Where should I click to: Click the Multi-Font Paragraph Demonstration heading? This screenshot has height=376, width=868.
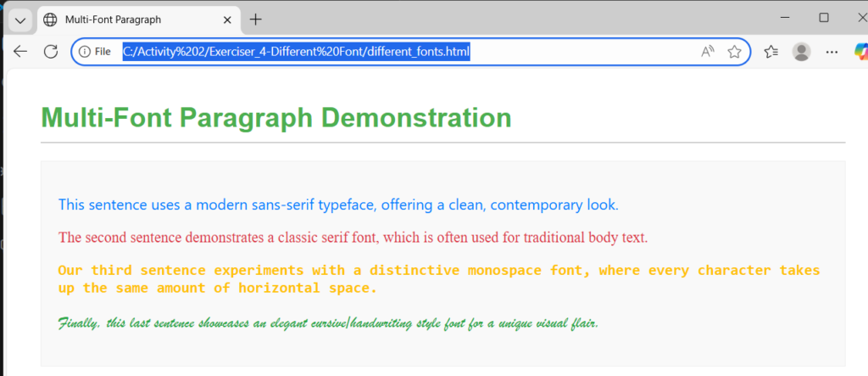[275, 117]
